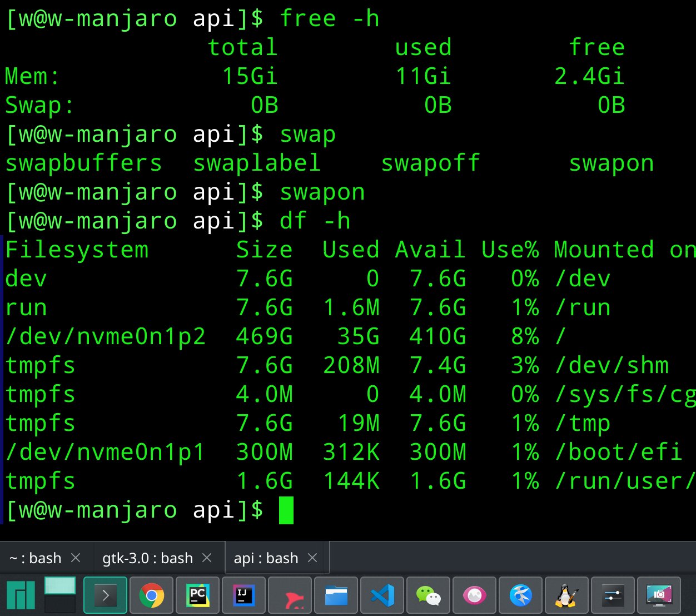Click the '144K' used value
Image resolution: width=696 pixels, height=616 pixels.
(x=351, y=481)
